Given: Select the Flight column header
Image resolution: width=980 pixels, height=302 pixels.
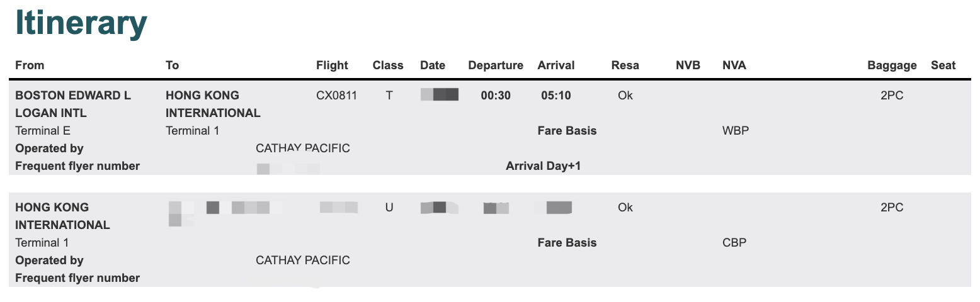Looking at the screenshot, I should [x=332, y=65].
